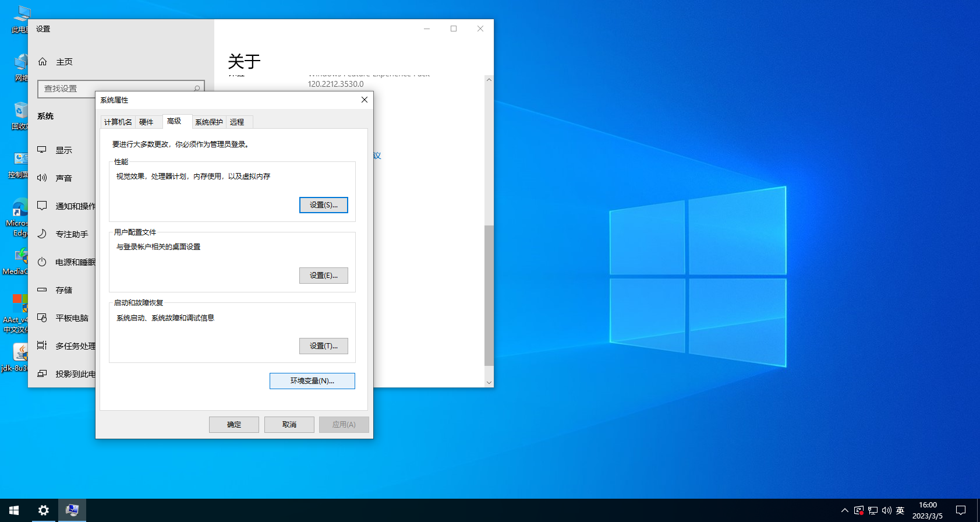The height and width of the screenshot is (522, 980).
Task: Select the 控制面板 desktop icon
Action: 19,164
